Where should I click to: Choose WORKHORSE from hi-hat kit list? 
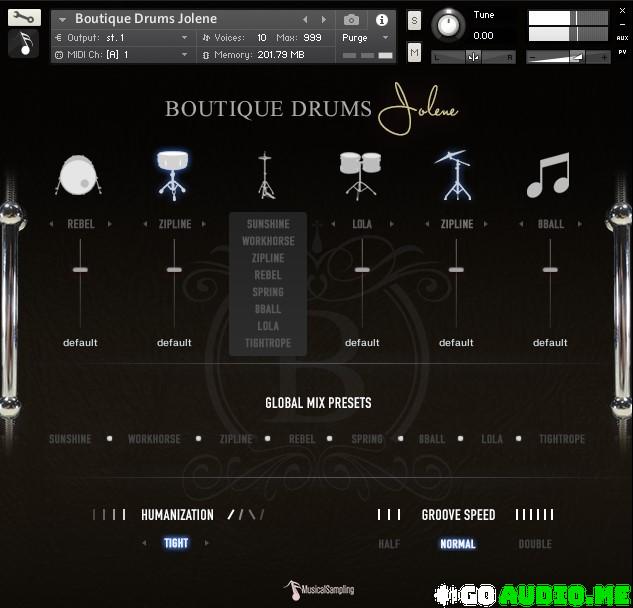pyautogui.click(x=268, y=241)
